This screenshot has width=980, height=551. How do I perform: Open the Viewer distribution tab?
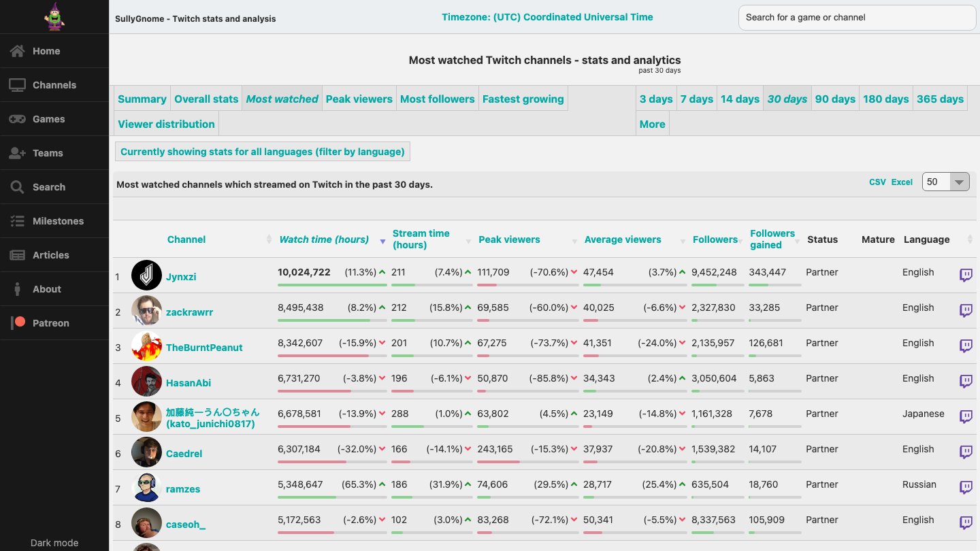tap(166, 124)
